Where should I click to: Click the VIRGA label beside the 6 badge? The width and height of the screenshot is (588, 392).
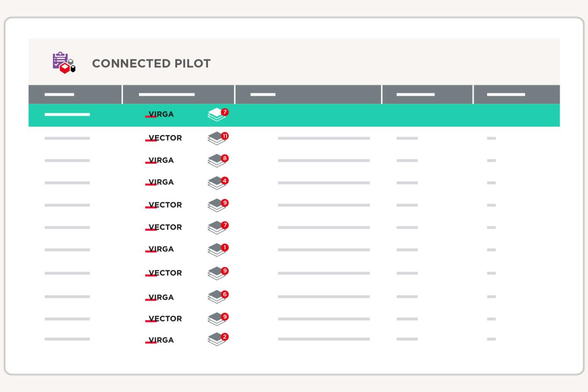point(161,297)
